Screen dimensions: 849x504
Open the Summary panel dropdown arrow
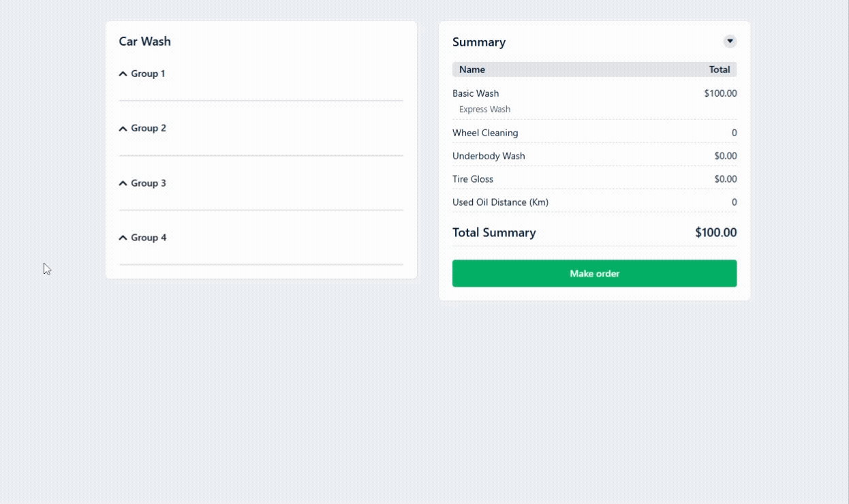730,42
